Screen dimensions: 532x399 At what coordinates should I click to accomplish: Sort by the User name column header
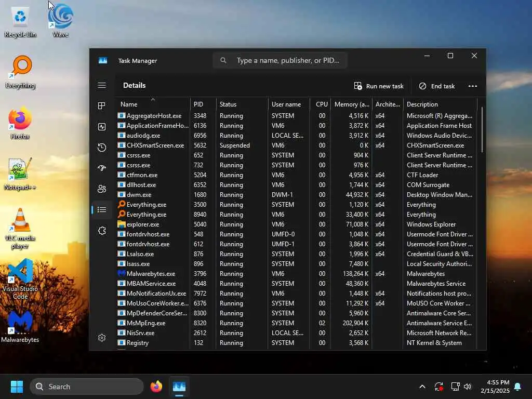289,104
